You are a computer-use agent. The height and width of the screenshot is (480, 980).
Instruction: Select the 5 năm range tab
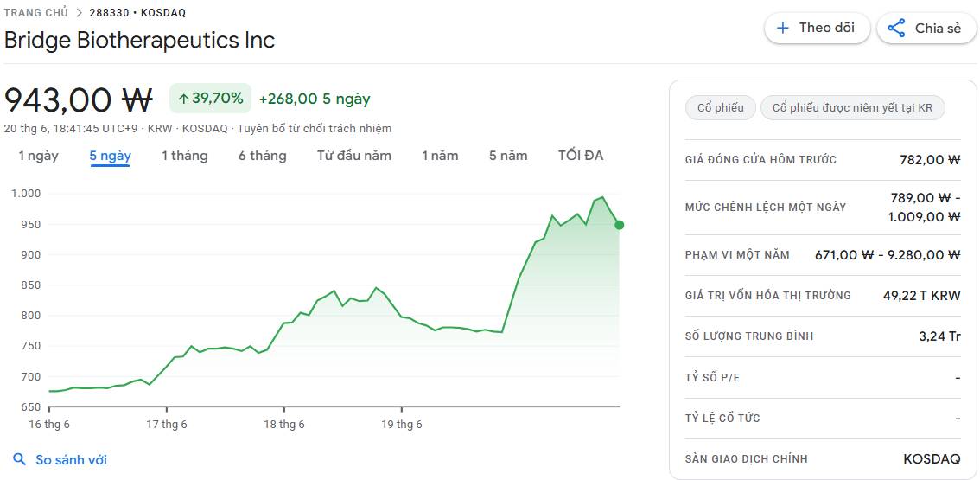coord(508,156)
